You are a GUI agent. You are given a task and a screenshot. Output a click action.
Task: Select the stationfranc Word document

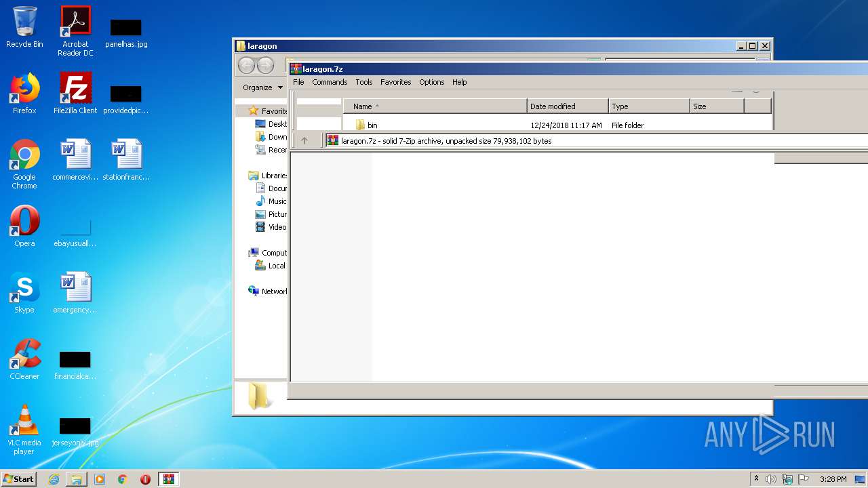pyautogui.click(x=126, y=160)
